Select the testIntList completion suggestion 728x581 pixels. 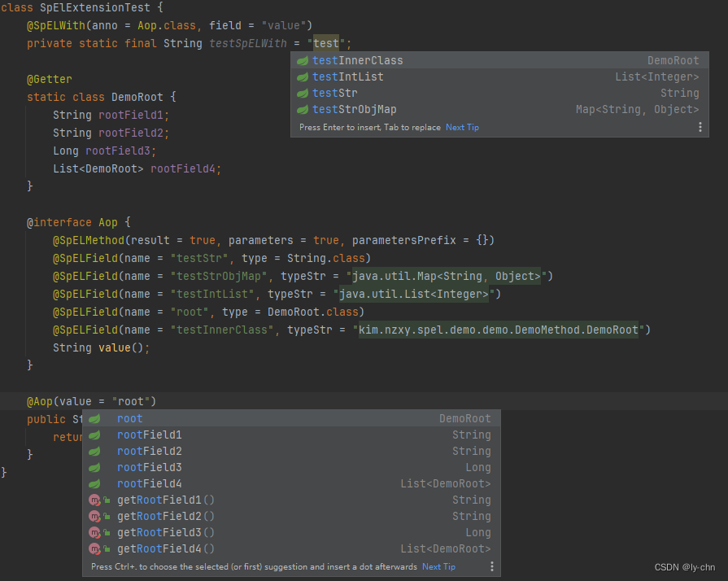point(499,76)
